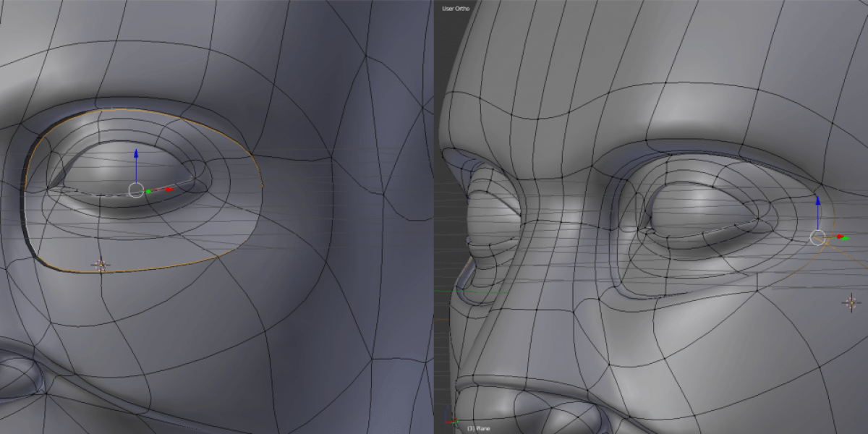Click the red X-axis arrow in left viewport

(x=169, y=190)
